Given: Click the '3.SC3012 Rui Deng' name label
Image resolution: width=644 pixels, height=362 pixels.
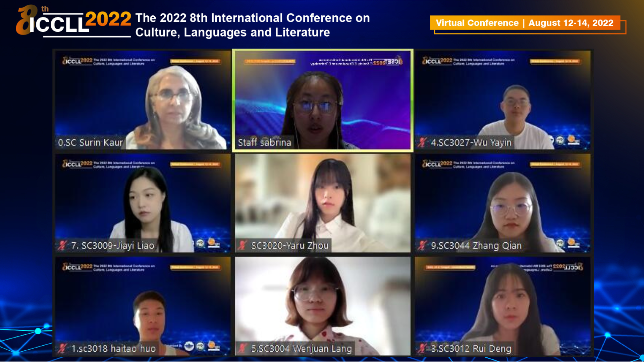Looking at the screenshot, I should pos(471,349).
